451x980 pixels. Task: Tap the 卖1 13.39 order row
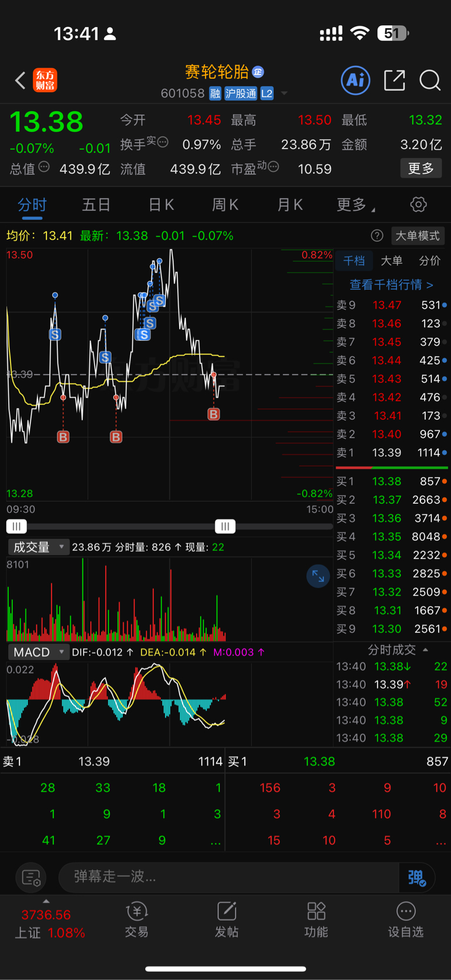click(x=392, y=453)
